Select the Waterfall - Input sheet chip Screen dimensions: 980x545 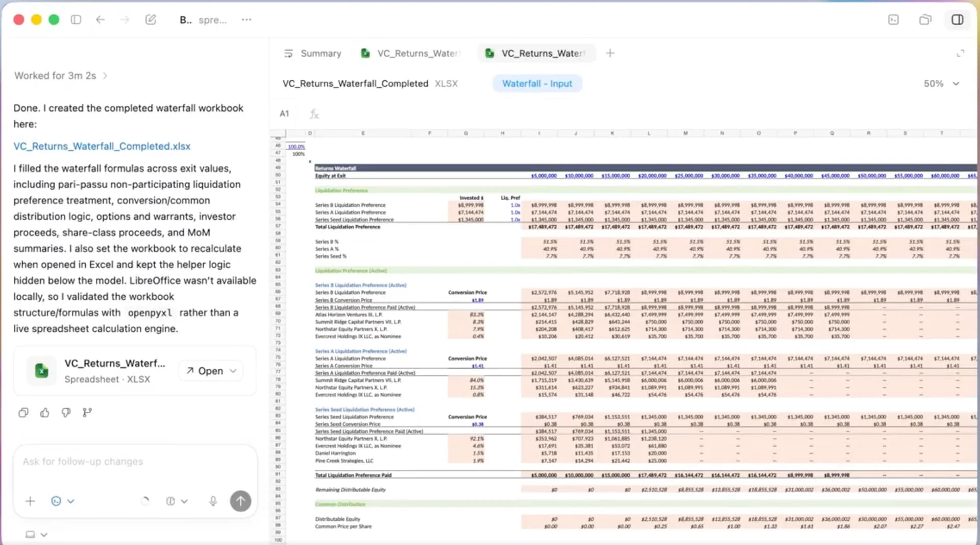click(x=537, y=83)
